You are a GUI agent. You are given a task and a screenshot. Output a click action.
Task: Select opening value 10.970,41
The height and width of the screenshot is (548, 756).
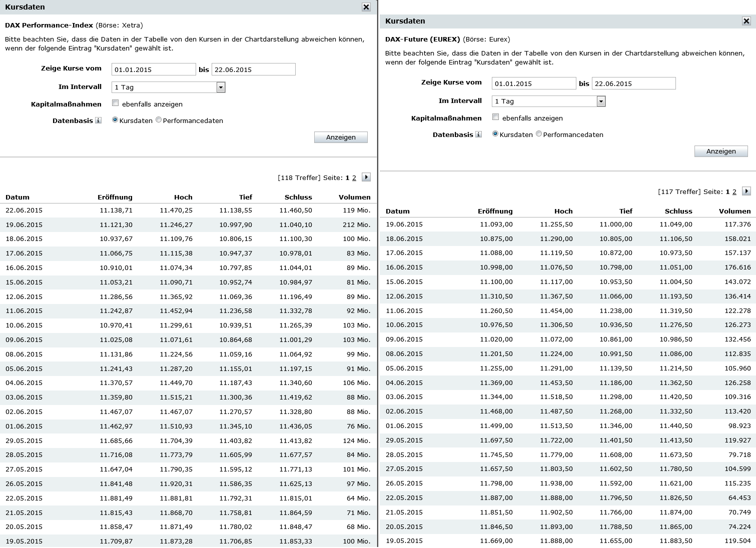click(x=116, y=325)
